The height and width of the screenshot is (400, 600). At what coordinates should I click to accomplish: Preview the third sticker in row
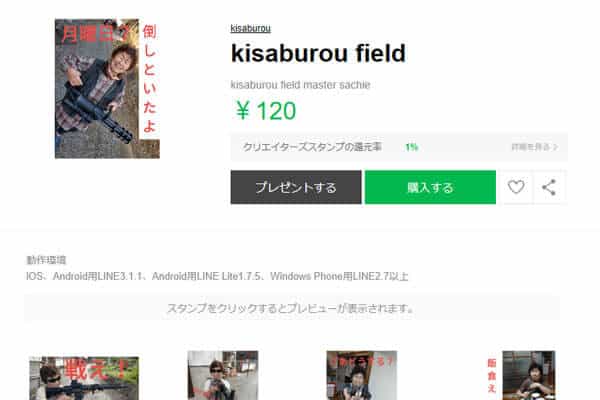point(362,376)
